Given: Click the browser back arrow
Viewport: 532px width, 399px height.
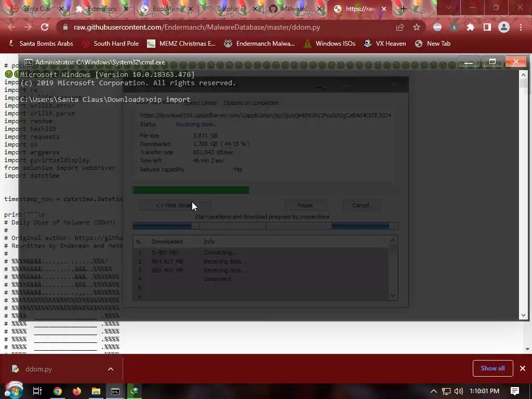Looking at the screenshot, I should point(11,27).
